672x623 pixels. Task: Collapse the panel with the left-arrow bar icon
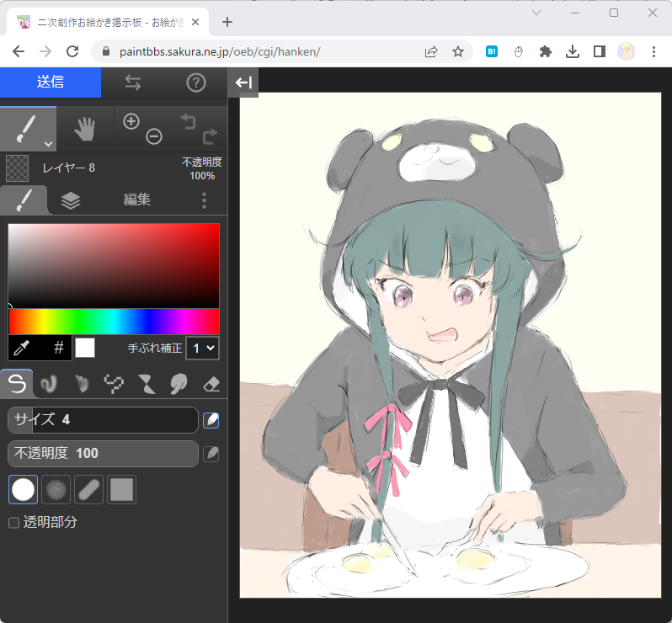[x=243, y=82]
